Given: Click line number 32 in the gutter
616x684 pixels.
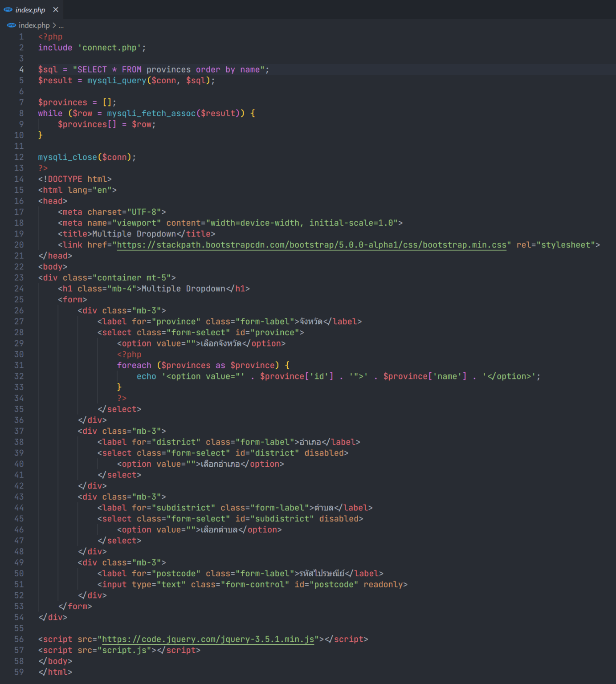Looking at the screenshot, I should (19, 376).
